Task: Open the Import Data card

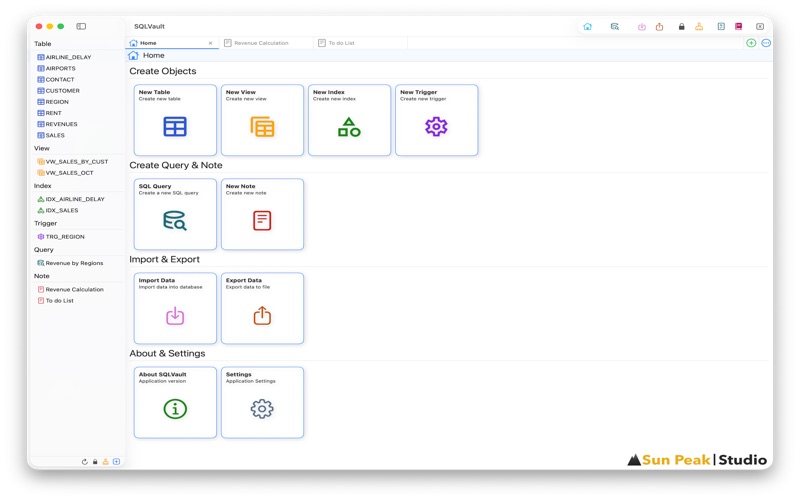Action: coord(175,308)
